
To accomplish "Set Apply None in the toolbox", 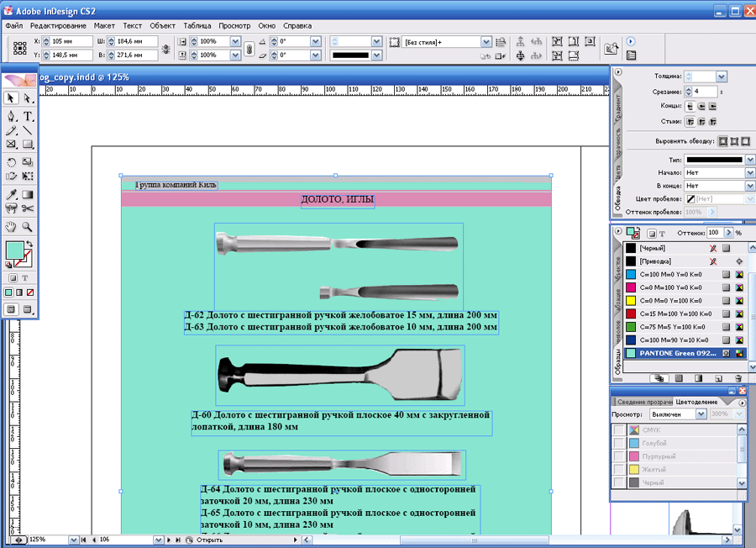I will (30, 292).
